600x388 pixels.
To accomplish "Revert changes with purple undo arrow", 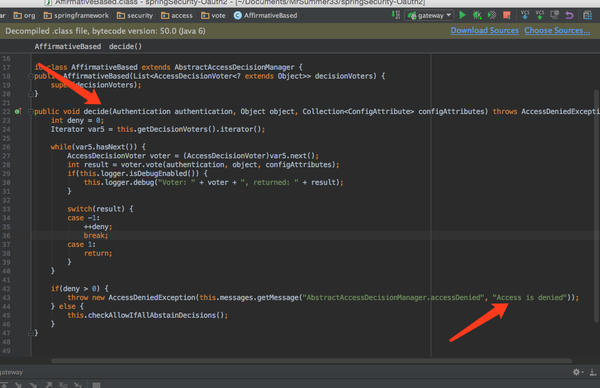I will (x=569, y=15).
